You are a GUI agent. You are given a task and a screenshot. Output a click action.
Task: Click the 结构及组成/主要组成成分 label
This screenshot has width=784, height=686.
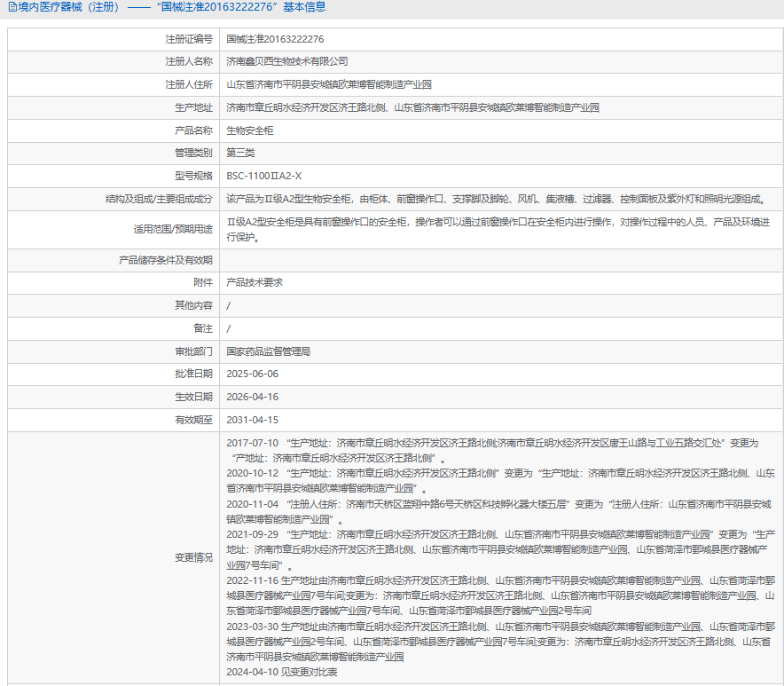159,199
